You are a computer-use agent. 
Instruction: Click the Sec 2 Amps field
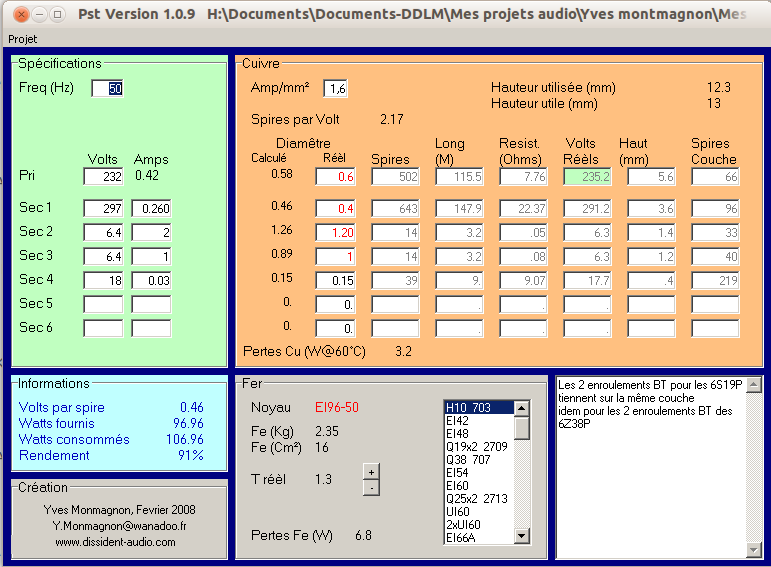coord(151,233)
